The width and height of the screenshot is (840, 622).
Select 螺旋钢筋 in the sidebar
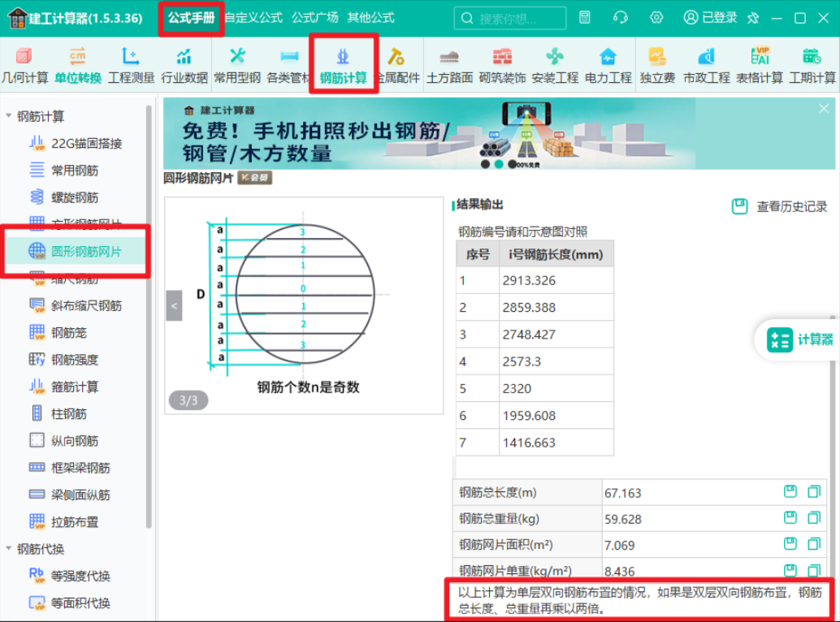pos(75,197)
